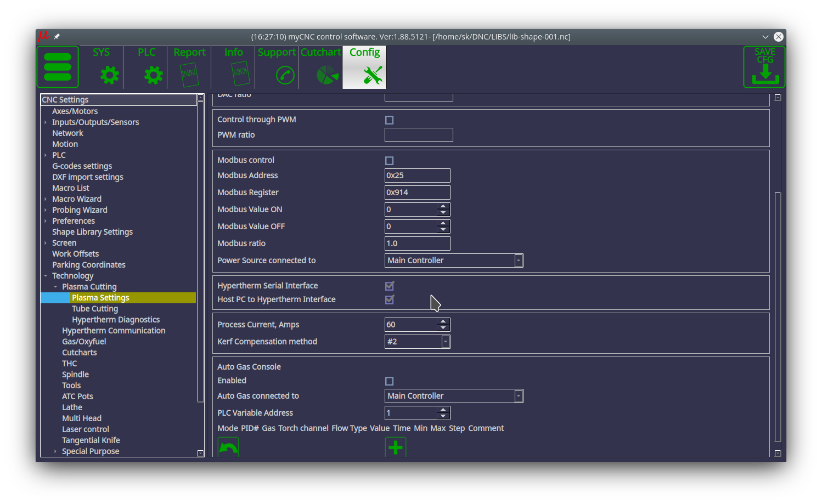822x504 pixels.
Task: Open the PLC gear panel
Action: coord(146,67)
